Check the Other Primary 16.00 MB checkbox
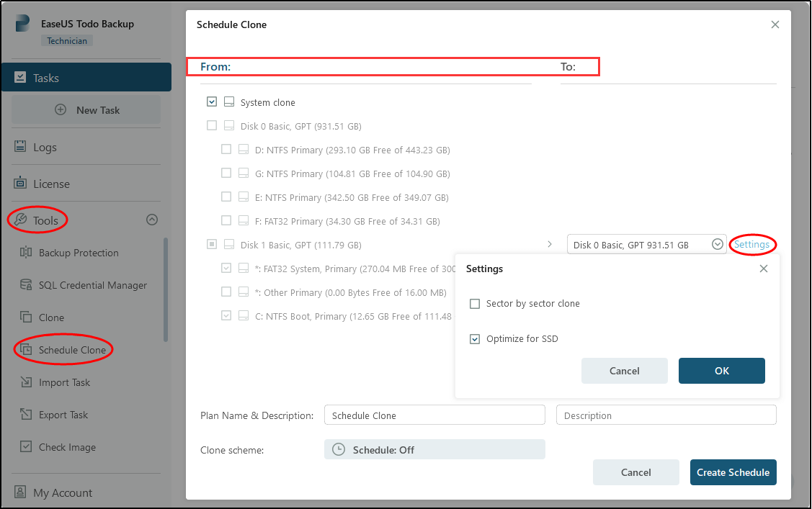Screen dimensions: 812x509 click(x=226, y=292)
